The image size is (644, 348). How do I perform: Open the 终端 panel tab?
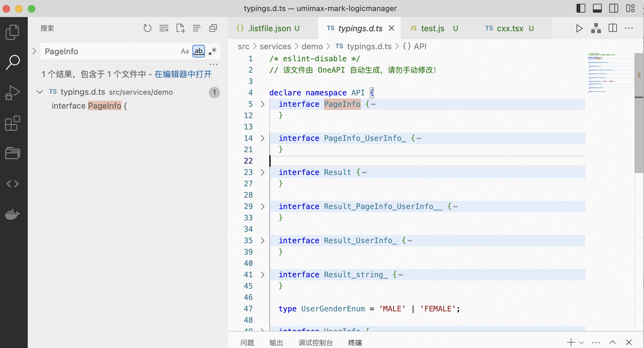click(355, 343)
